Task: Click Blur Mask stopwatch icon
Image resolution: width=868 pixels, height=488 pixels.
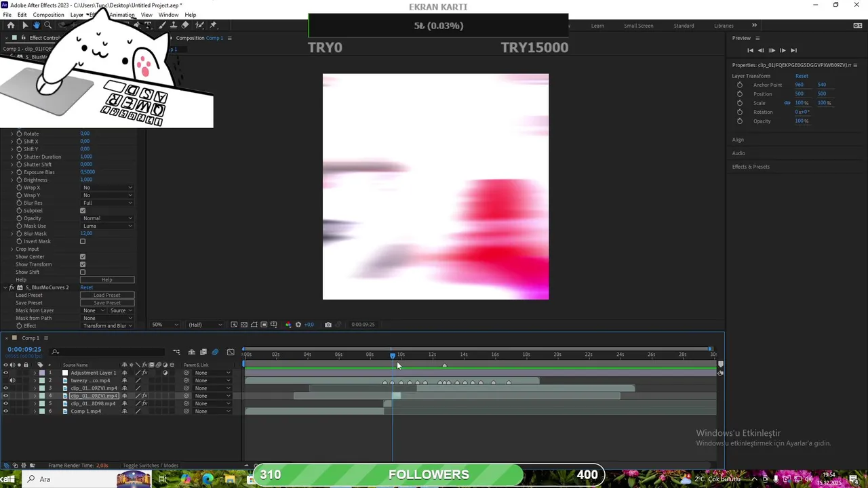Action: coord(19,234)
